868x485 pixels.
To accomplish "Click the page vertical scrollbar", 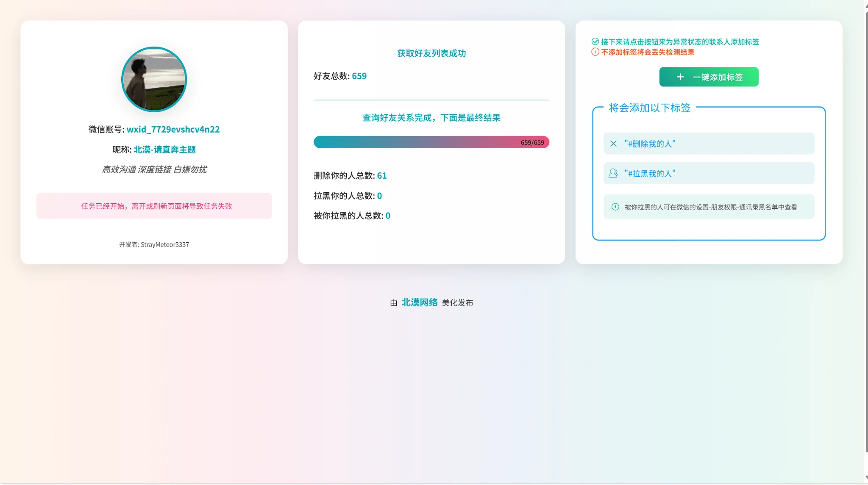I will point(866,233).
